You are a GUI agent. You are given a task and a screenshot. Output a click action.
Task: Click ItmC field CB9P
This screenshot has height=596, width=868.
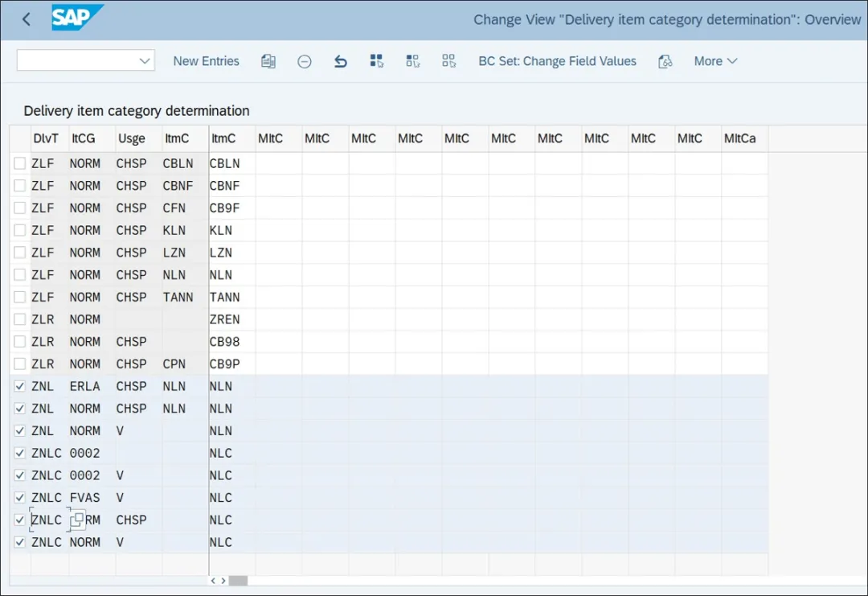pos(232,364)
